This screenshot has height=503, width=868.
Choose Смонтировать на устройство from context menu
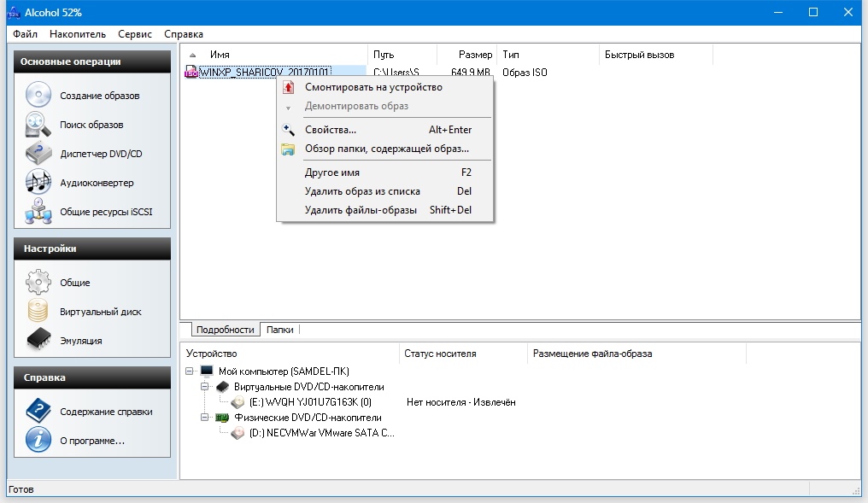pyautogui.click(x=373, y=87)
